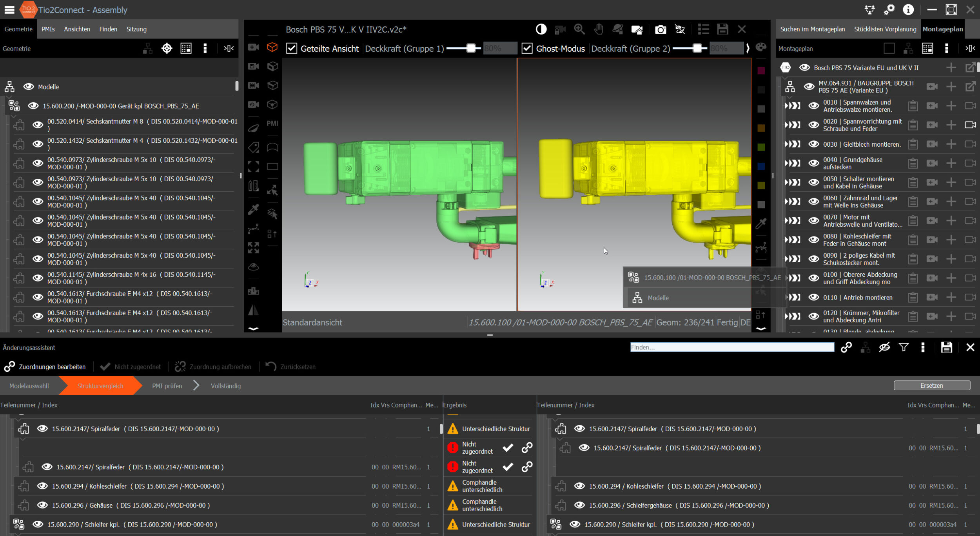Expand tree item 15.600.290 Schleifer kpl

click(x=18, y=524)
